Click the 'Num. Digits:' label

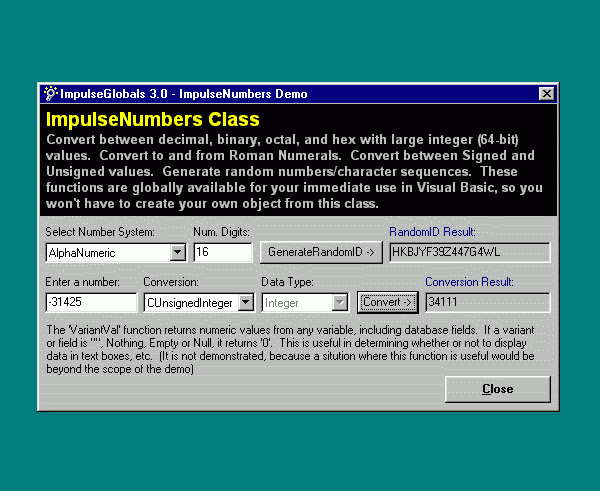(x=222, y=232)
